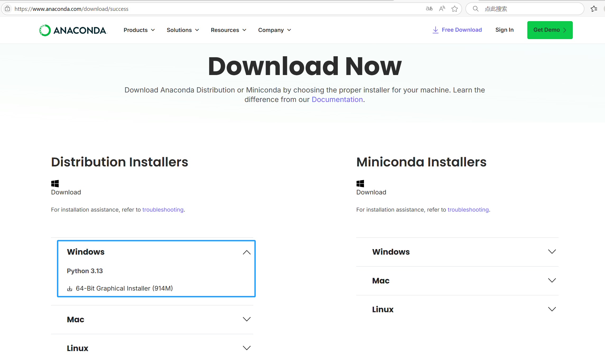The height and width of the screenshot is (364, 605).
Task: Expand the Miniconda Linux section
Action: (x=552, y=309)
